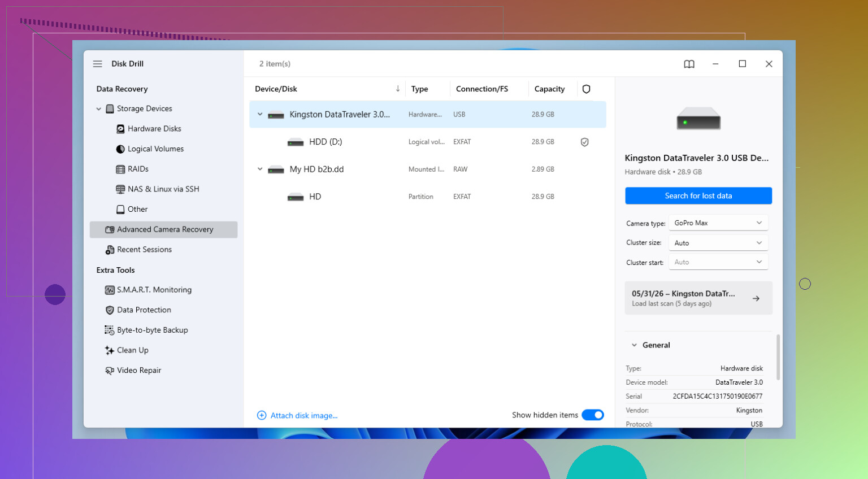Click the details panel vertical scrollbar
Screen dimensions: 868x479
778,357
